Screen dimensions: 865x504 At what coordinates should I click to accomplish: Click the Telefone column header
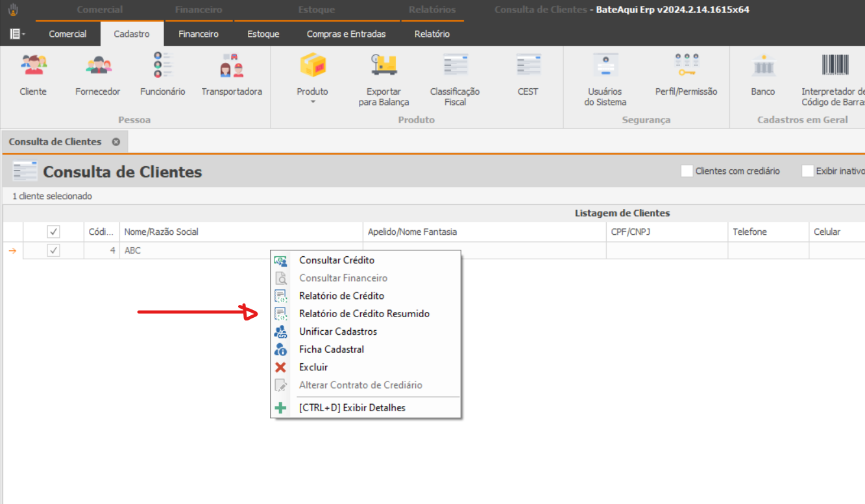[x=768, y=232]
